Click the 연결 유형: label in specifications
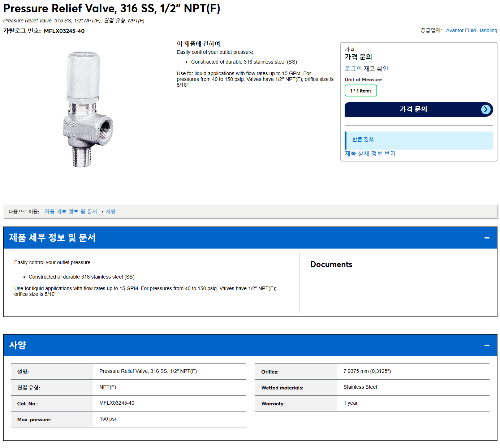 click(x=29, y=388)
